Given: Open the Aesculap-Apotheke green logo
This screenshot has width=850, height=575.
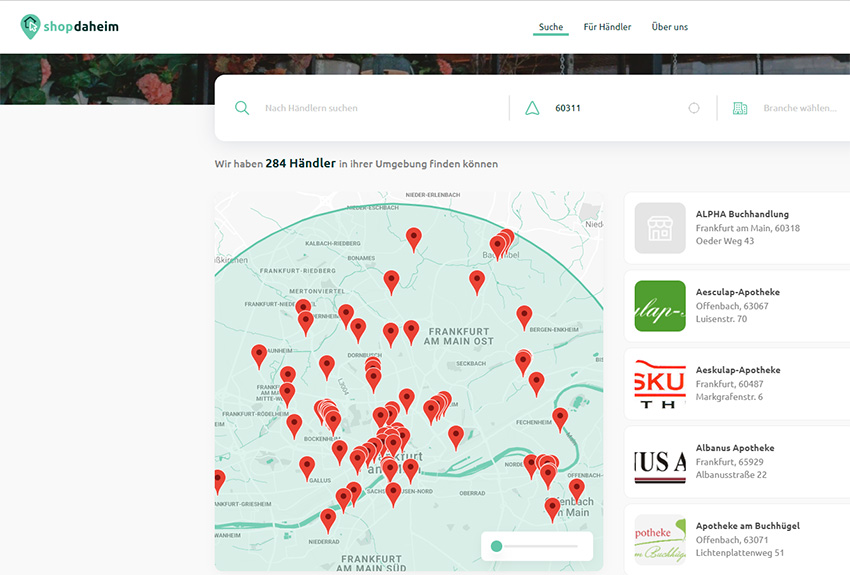Looking at the screenshot, I should (x=660, y=306).
